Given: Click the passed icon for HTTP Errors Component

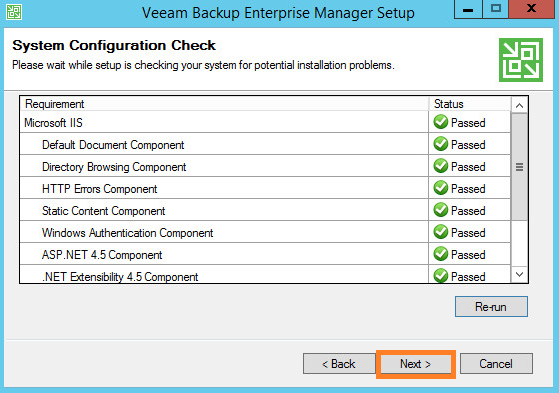Looking at the screenshot, I should pos(441,188).
